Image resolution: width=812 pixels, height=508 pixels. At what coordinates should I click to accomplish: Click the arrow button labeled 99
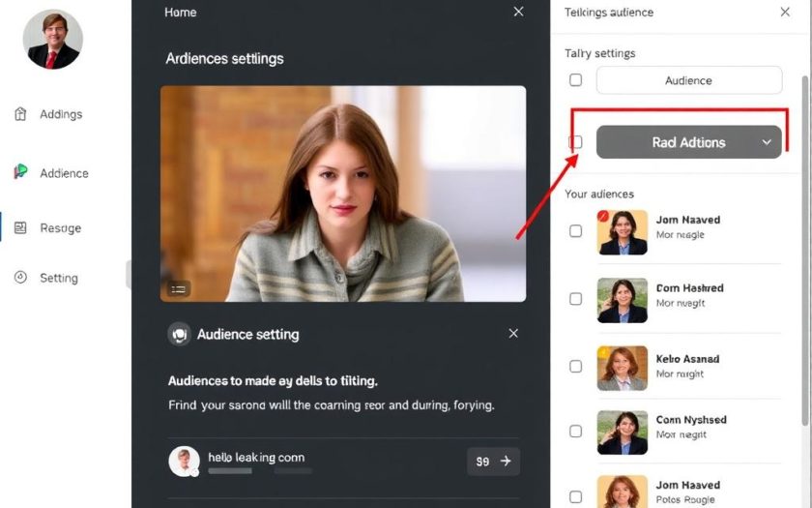pos(494,462)
